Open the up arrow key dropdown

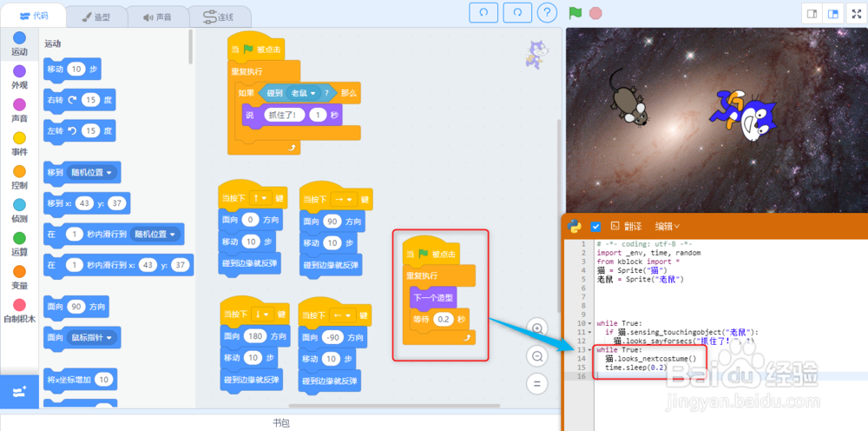coord(260,198)
